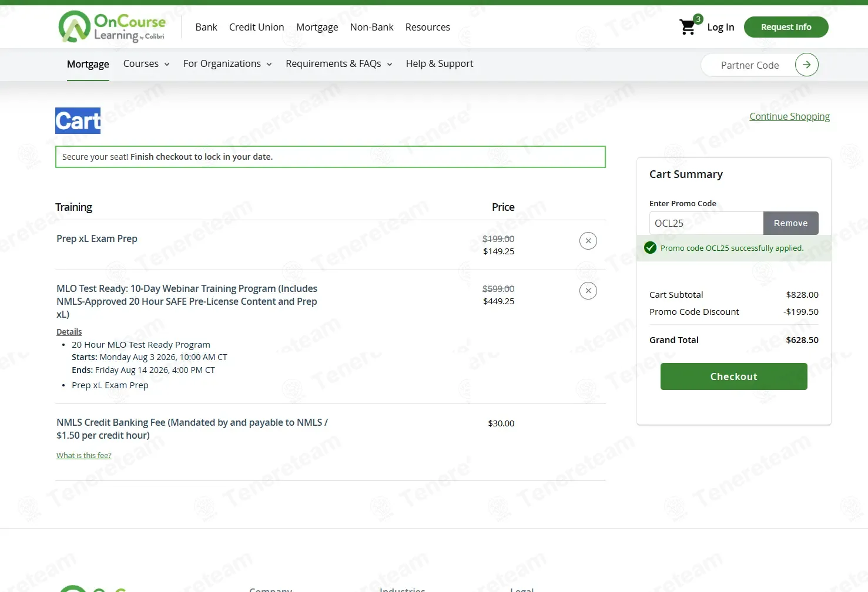Click the Grand Total amount $628.50
This screenshot has width=868, height=592.
click(802, 340)
